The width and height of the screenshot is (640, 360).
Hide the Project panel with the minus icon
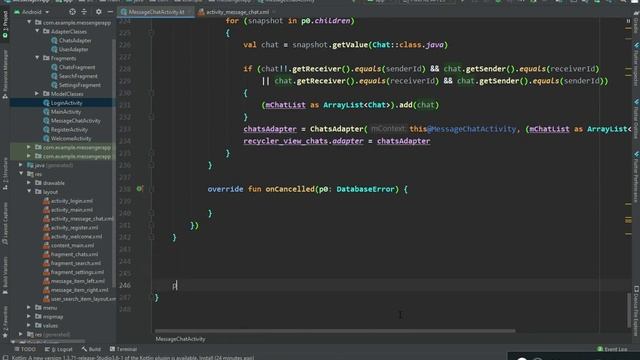pos(110,12)
